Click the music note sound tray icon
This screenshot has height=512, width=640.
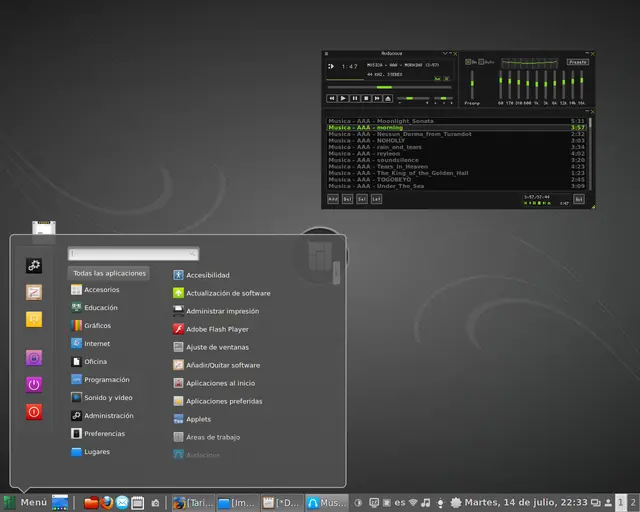click(426, 503)
